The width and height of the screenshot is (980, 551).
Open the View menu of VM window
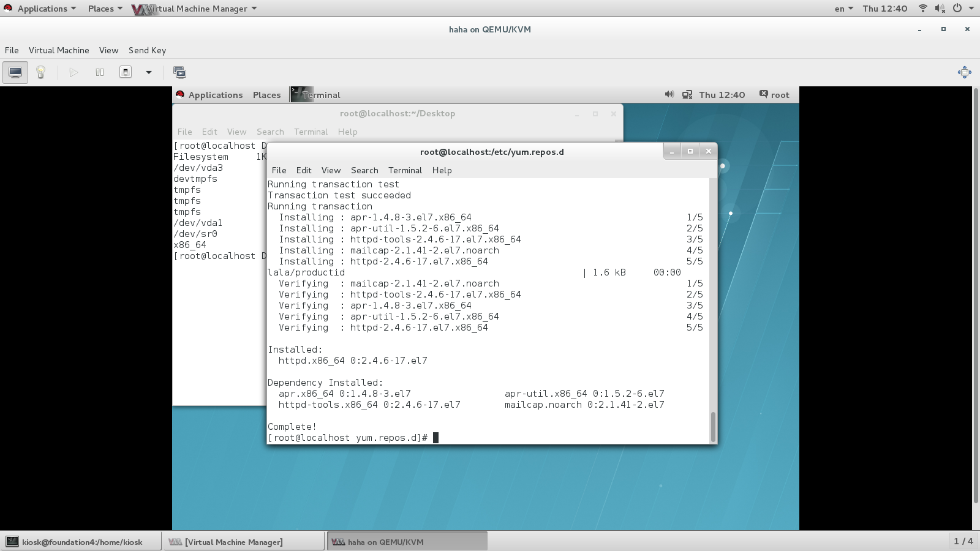pyautogui.click(x=108, y=50)
